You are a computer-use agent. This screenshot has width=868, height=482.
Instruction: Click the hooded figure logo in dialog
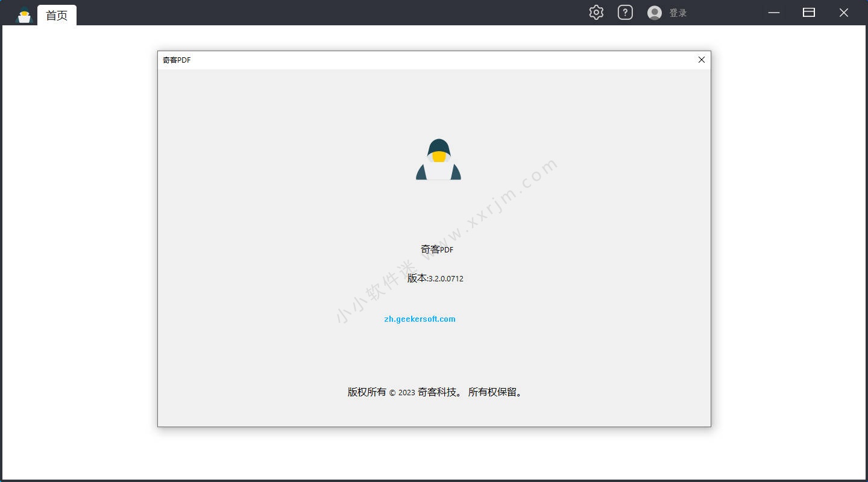click(x=438, y=159)
